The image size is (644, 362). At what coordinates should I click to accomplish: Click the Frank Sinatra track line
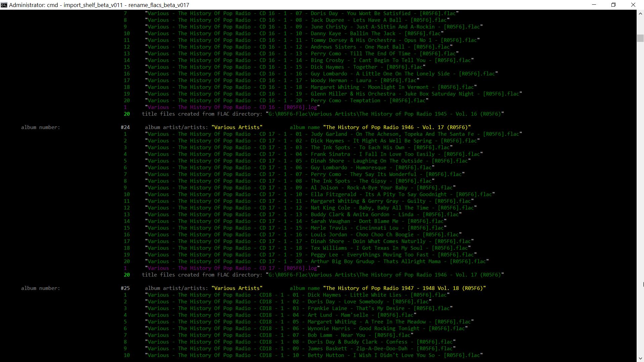pyautogui.click(x=314, y=154)
